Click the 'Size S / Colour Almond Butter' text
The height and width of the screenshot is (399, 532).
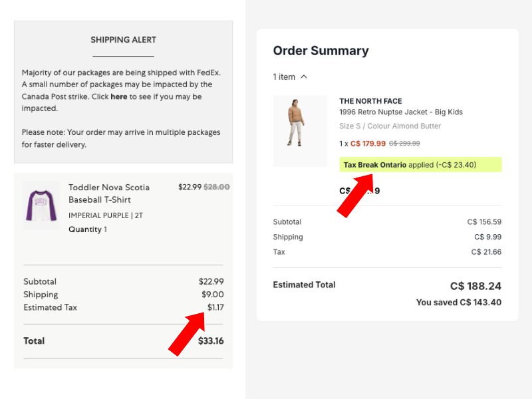[x=390, y=126]
